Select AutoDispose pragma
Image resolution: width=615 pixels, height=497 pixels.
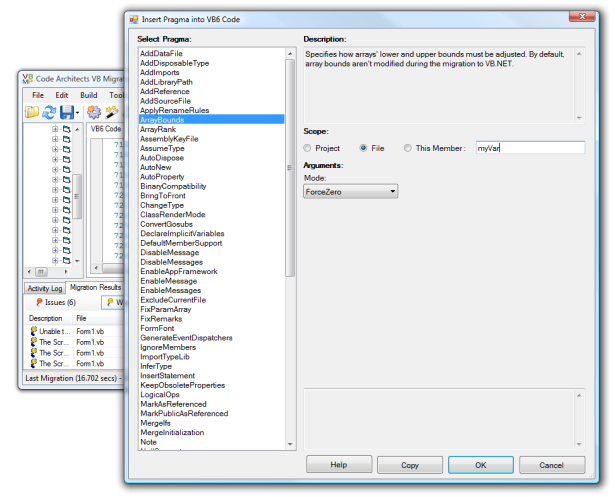(x=211, y=158)
